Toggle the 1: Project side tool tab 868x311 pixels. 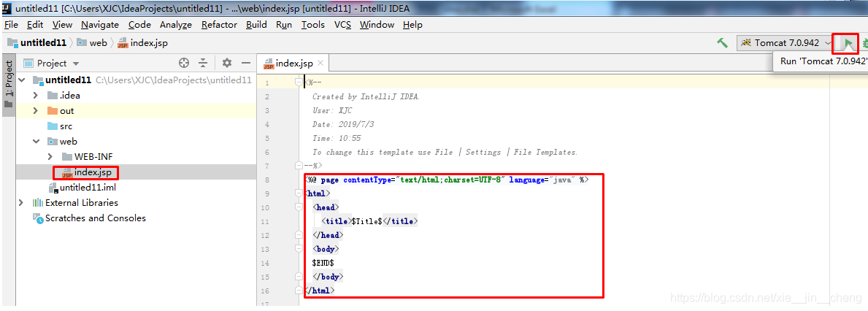tap(8, 83)
